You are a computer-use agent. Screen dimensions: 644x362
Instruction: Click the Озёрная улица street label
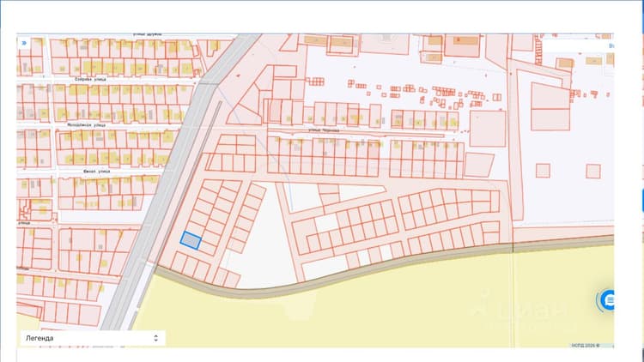point(90,79)
